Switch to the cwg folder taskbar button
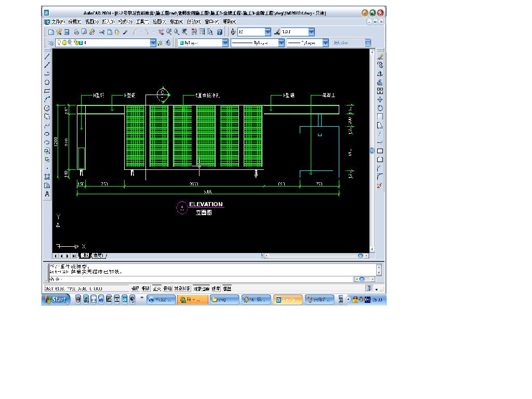 tap(223, 300)
